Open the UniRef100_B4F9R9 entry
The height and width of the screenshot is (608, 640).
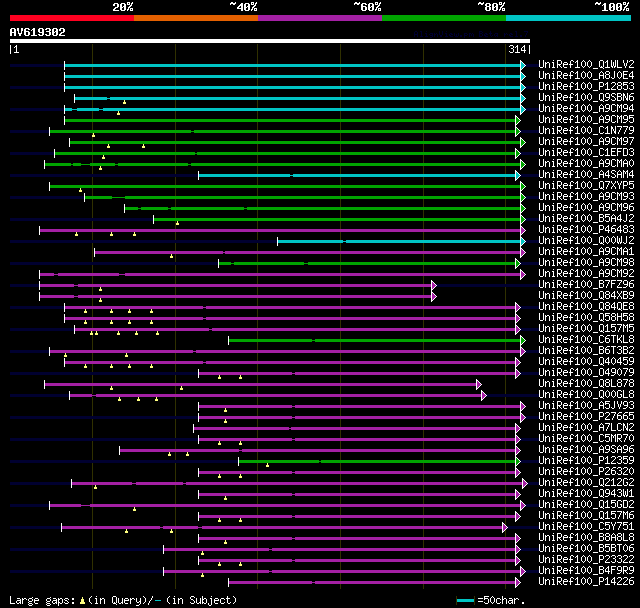click(586, 571)
